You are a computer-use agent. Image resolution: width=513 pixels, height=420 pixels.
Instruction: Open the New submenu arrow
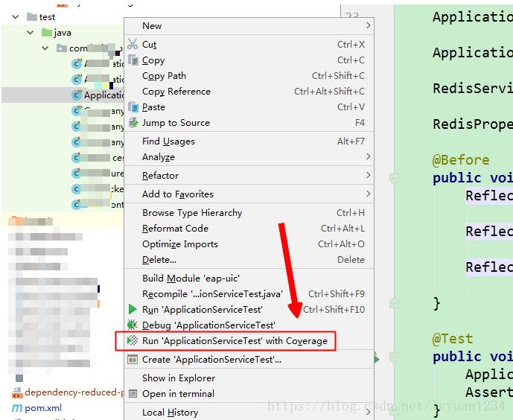click(x=369, y=25)
